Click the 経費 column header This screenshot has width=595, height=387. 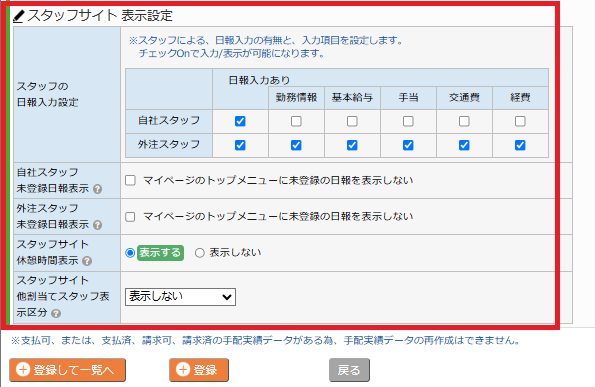tap(520, 98)
